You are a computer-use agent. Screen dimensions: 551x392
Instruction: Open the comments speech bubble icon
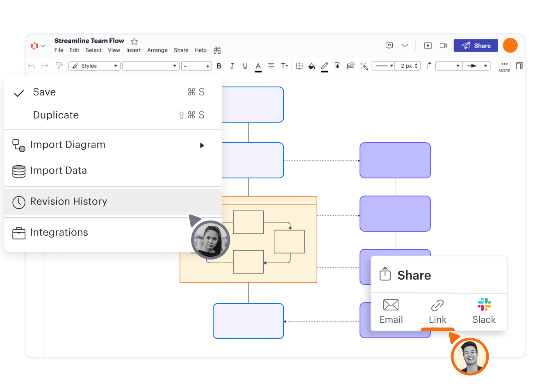[389, 46]
